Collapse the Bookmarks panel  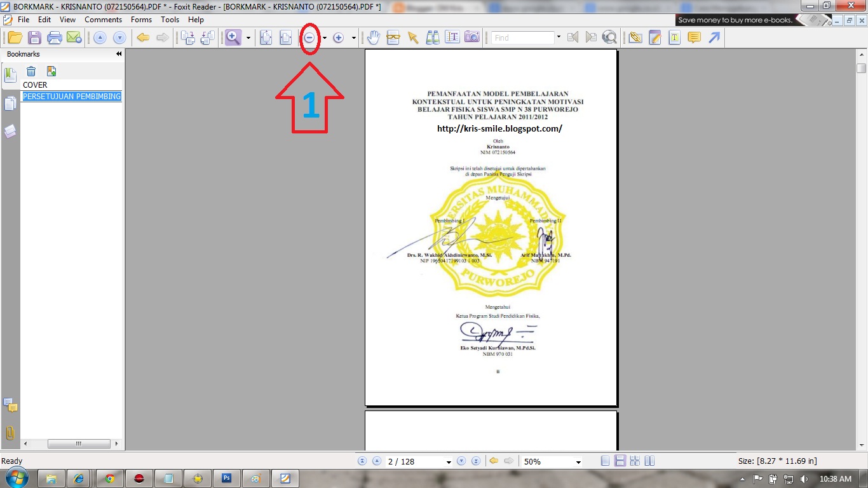pyautogui.click(x=118, y=54)
